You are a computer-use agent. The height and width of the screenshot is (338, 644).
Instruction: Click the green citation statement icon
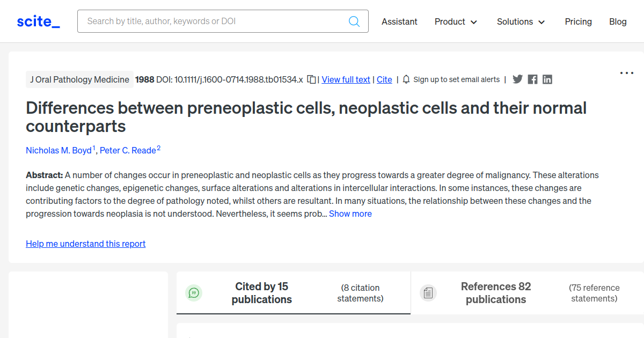coord(194,293)
